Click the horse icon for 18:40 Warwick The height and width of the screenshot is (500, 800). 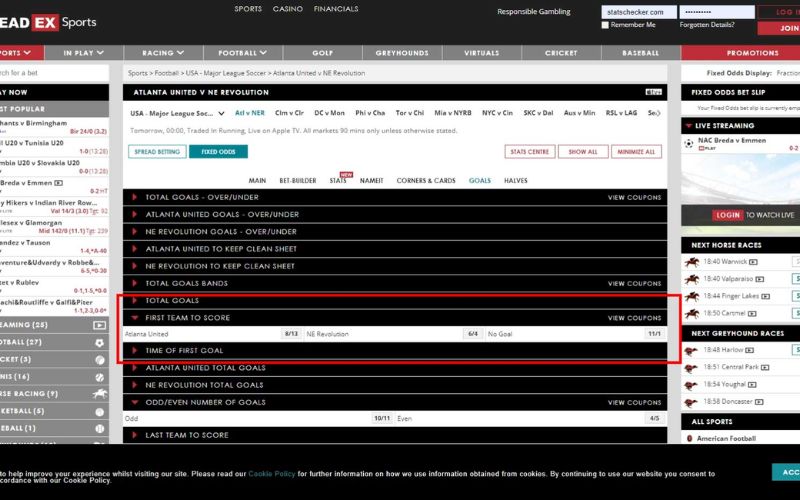pos(692,262)
